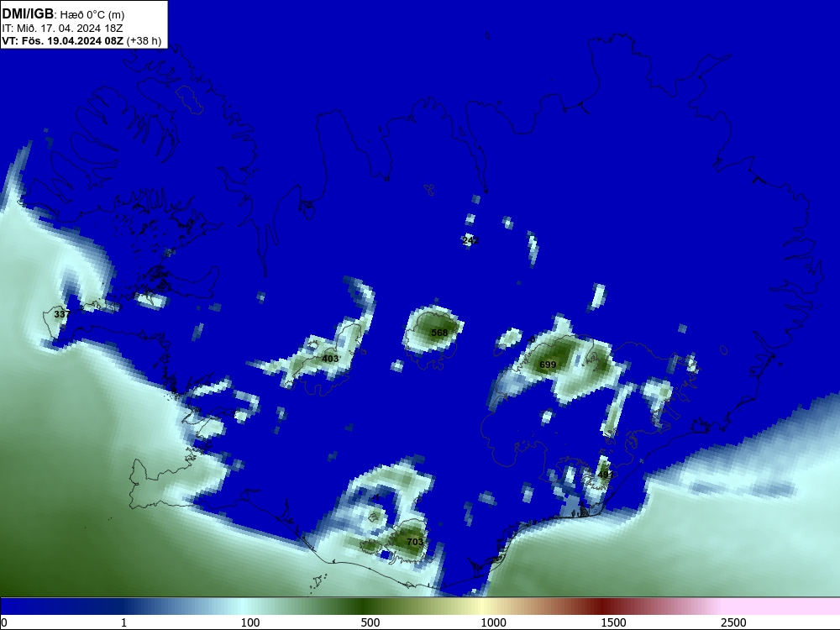Click the 100 tick on the color scale
Screen dimensions: 840x630
point(250,622)
